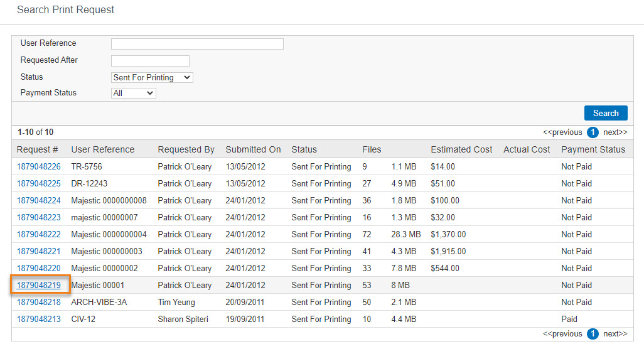
Task: Open print request 1879048224
Action: point(39,200)
